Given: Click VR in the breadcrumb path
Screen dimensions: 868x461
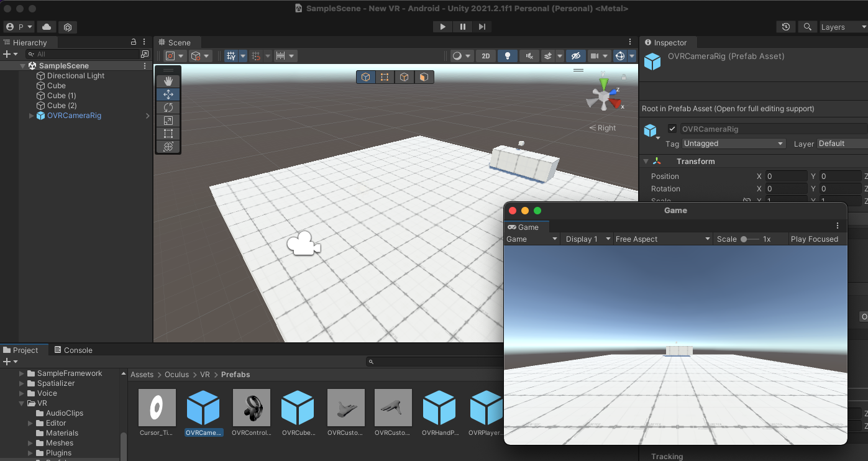Looking at the screenshot, I should coord(205,375).
